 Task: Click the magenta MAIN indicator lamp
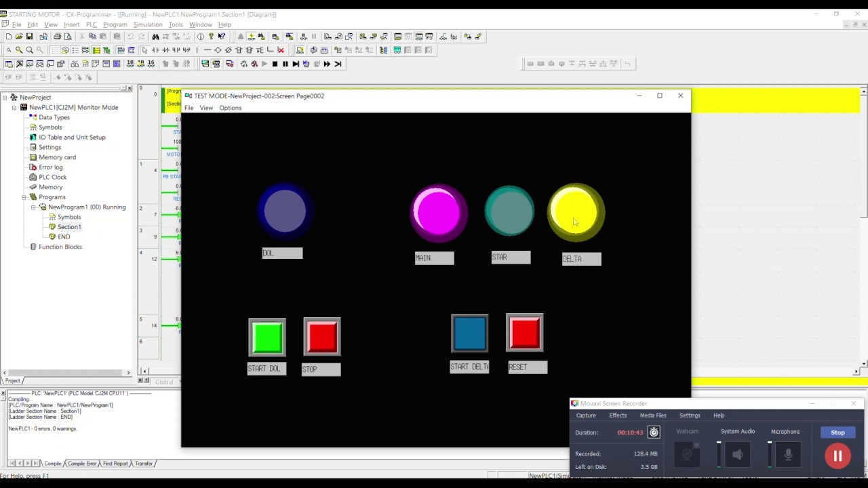439,213
